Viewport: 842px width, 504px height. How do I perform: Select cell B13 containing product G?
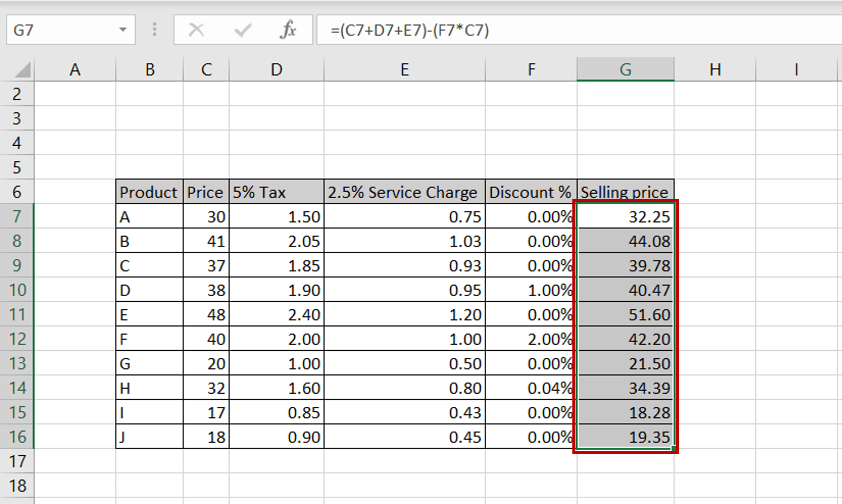pyautogui.click(x=150, y=364)
